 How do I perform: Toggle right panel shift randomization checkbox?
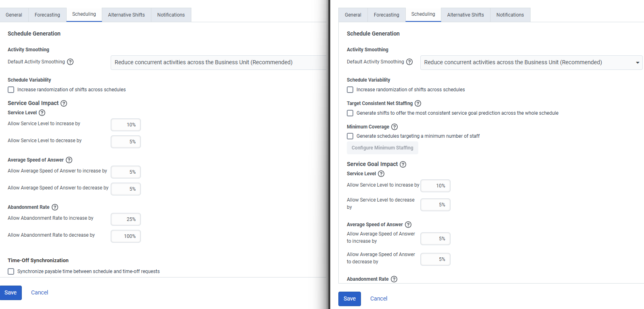coord(350,90)
